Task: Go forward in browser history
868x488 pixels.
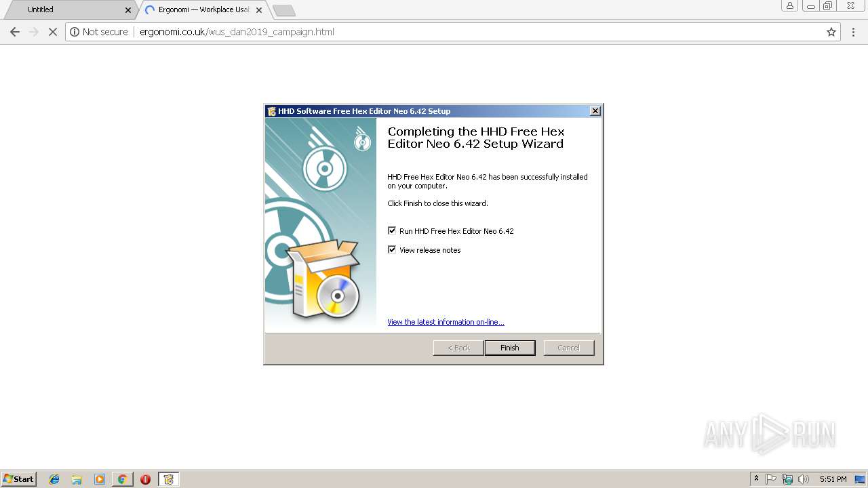Action: 34,32
